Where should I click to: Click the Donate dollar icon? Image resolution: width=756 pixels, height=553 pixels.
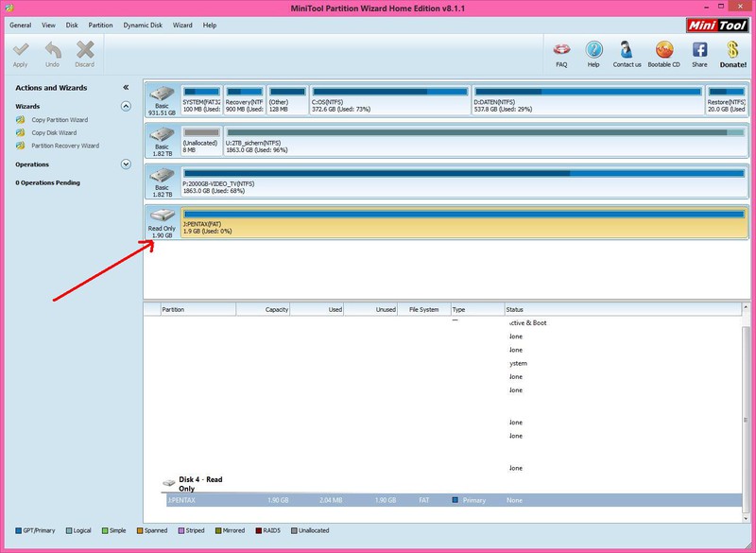click(x=733, y=50)
